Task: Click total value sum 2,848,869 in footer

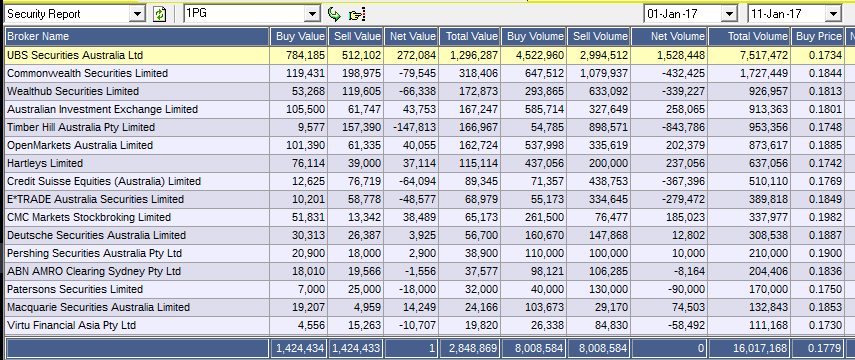Action: [469, 348]
